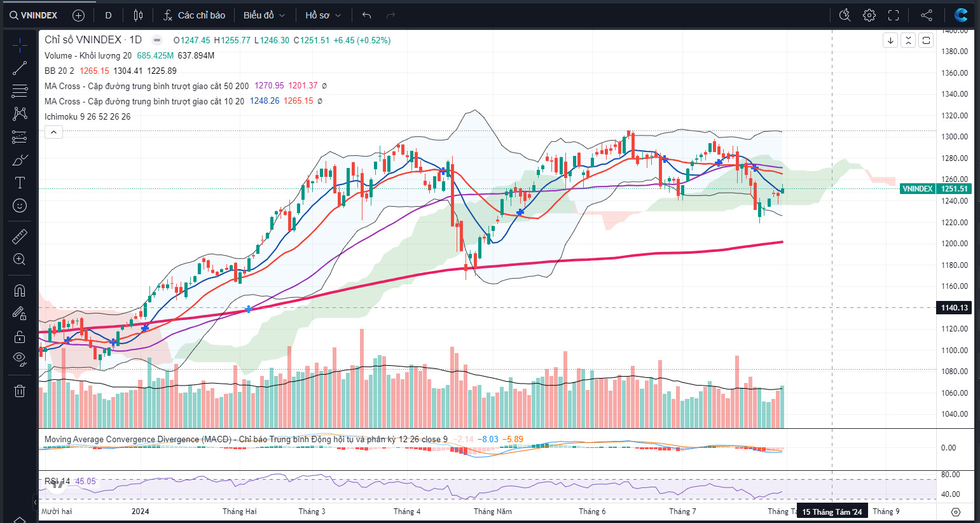
Task: Click the blue C logo
Action: 961,15
